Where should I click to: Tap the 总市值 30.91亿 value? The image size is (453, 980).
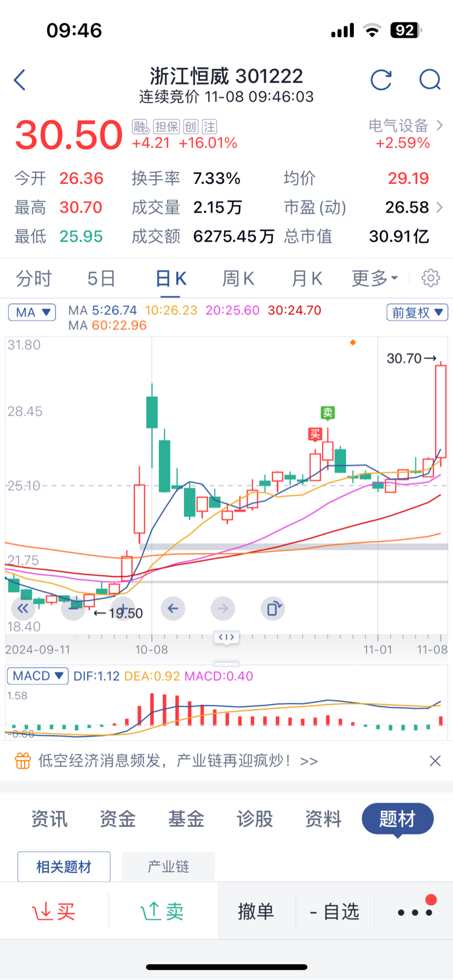[x=399, y=236]
